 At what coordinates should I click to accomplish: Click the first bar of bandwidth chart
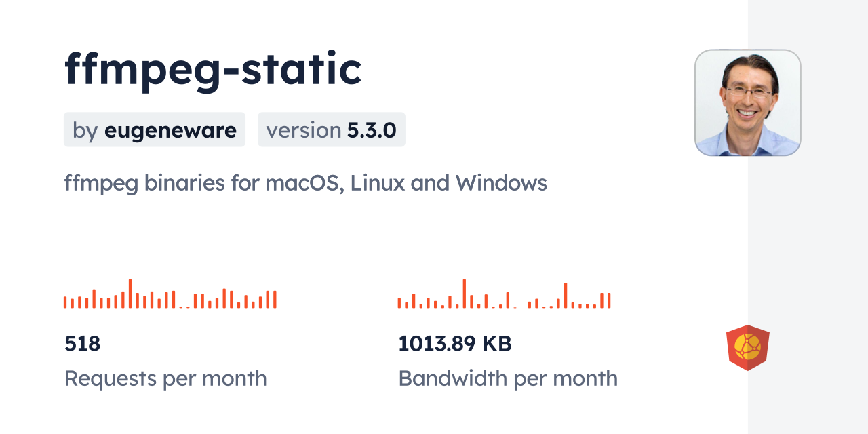[399, 303]
